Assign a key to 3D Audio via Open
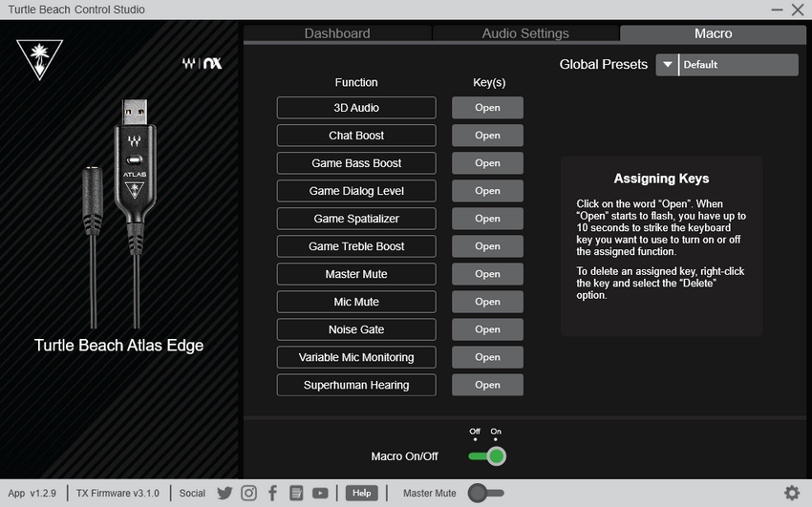The width and height of the screenshot is (812, 507). pyautogui.click(x=487, y=108)
